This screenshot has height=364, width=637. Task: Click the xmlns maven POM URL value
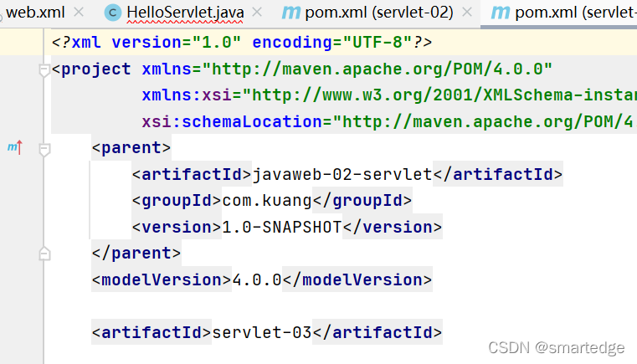(378, 69)
